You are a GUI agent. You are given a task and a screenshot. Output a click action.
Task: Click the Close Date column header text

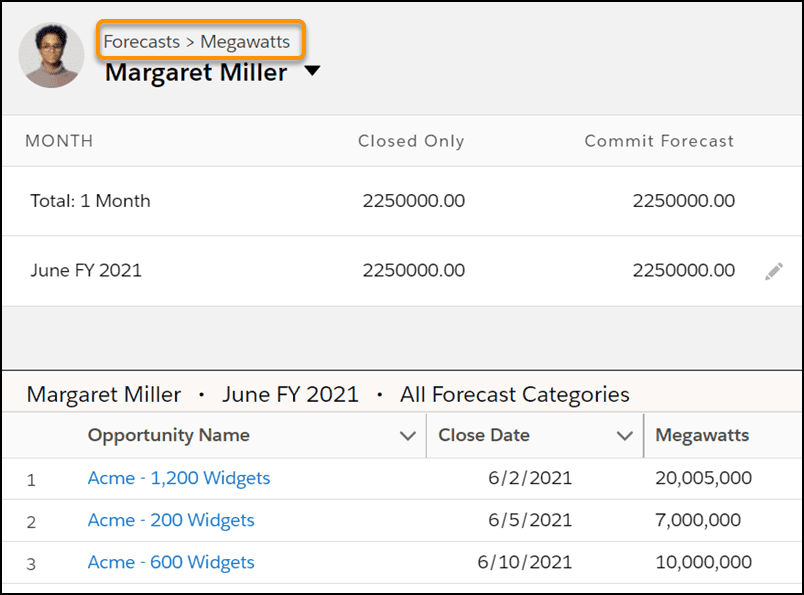[484, 435]
